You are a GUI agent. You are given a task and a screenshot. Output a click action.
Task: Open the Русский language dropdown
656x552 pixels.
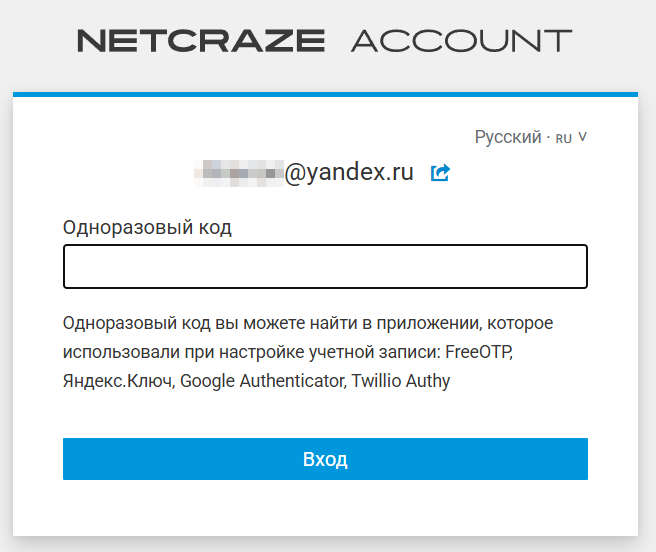point(508,137)
